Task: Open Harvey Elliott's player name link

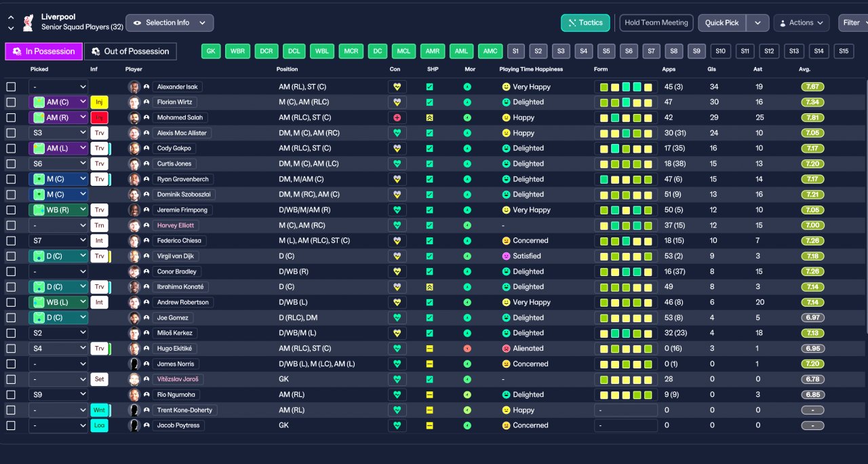Action: click(177, 225)
